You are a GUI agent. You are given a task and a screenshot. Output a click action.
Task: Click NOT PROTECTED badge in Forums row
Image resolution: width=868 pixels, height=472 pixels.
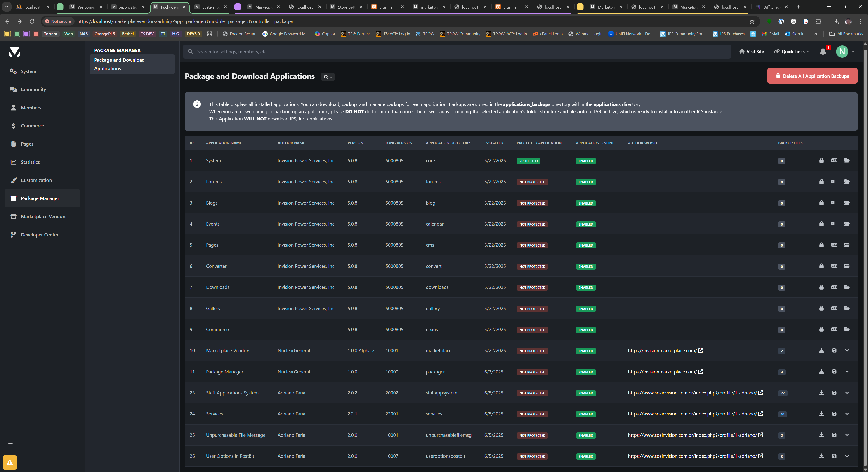[x=532, y=182]
